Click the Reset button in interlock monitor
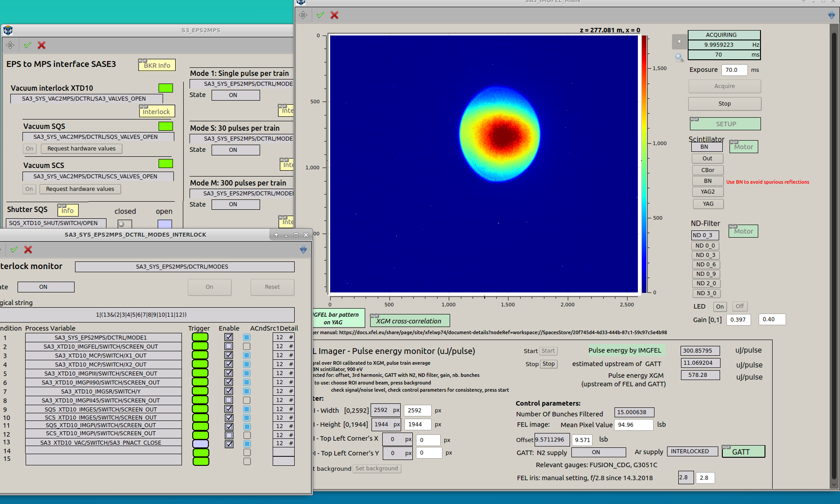Viewport: 840px width, 504px height. pos(272,287)
